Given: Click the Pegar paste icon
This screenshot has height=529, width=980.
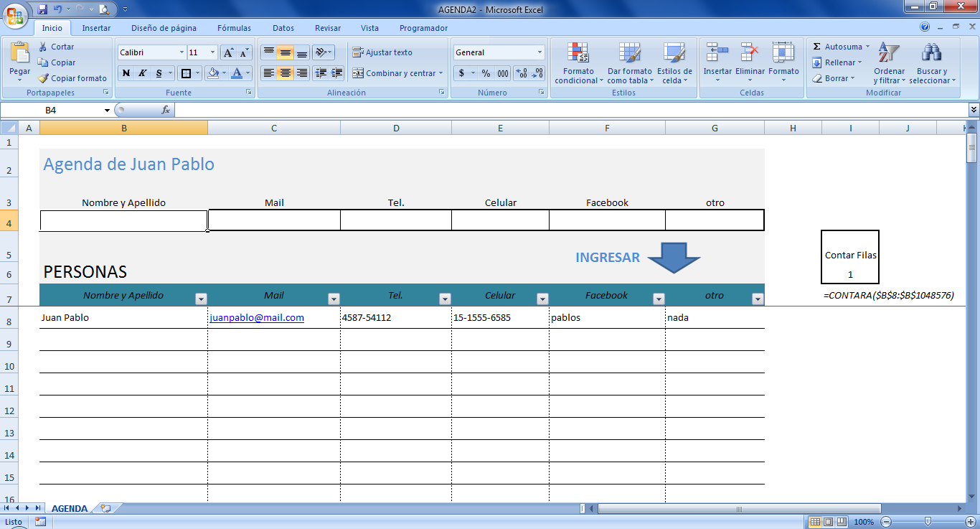Looking at the screenshot, I should tap(19, 53).
